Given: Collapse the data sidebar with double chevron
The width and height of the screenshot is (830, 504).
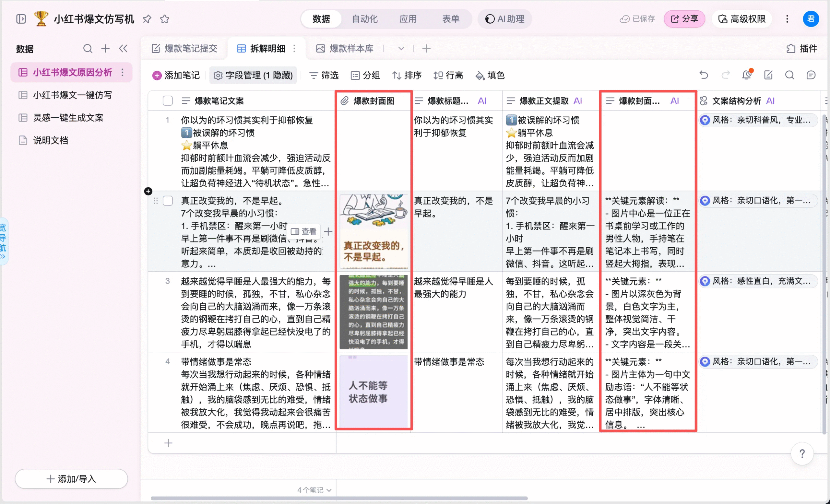Looking at the screenshot, I should [123, 49].
